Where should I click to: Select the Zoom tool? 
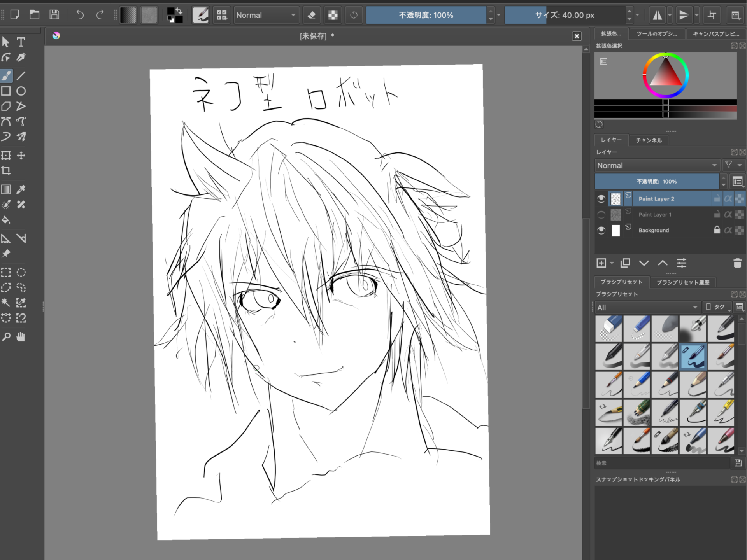[x=6, y=336]
